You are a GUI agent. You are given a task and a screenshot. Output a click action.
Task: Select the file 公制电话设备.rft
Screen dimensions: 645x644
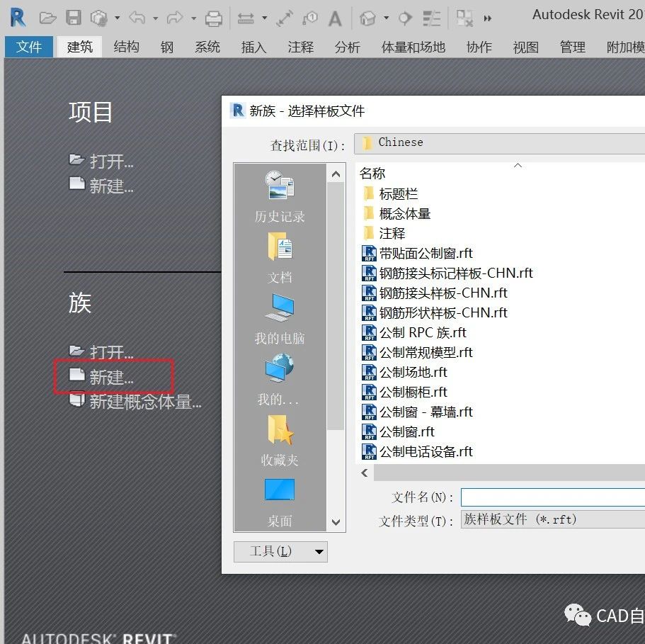point(418,451)
